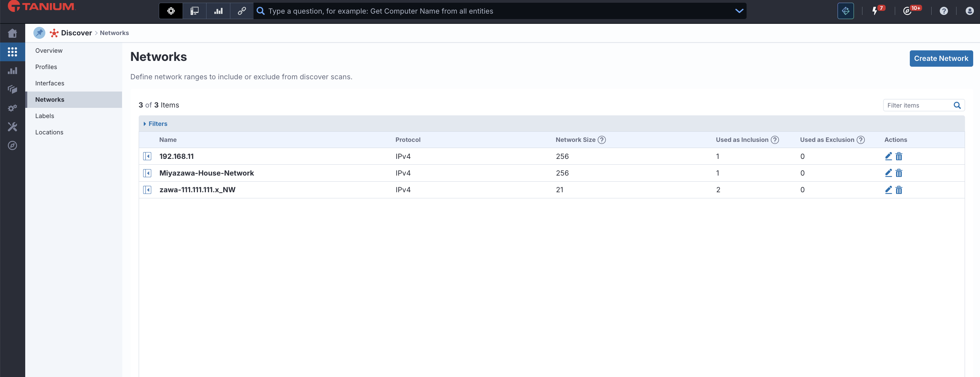980x377 pixels.
Task: Delete the Miyazawa-House-Network entry
Action: click(899, 173)
